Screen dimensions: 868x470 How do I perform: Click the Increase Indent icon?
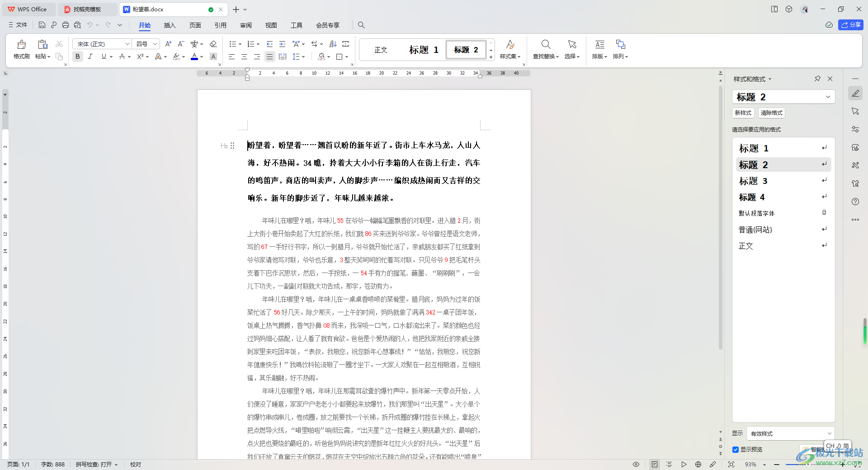[282, 44]
